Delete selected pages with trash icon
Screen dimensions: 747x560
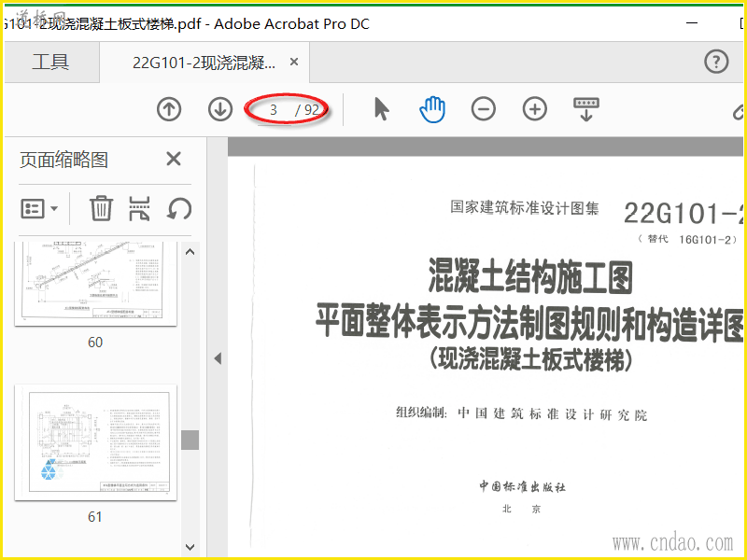(x=101, y=208)
